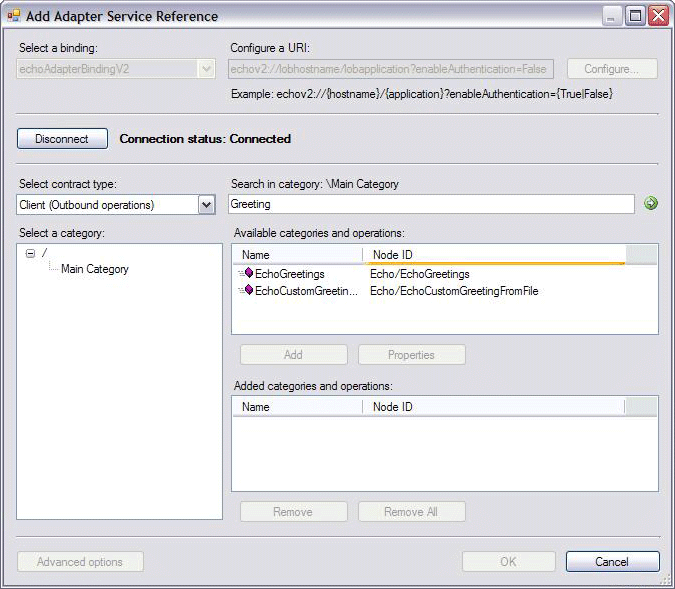Click Name header in Added operations list

point(298,407)
